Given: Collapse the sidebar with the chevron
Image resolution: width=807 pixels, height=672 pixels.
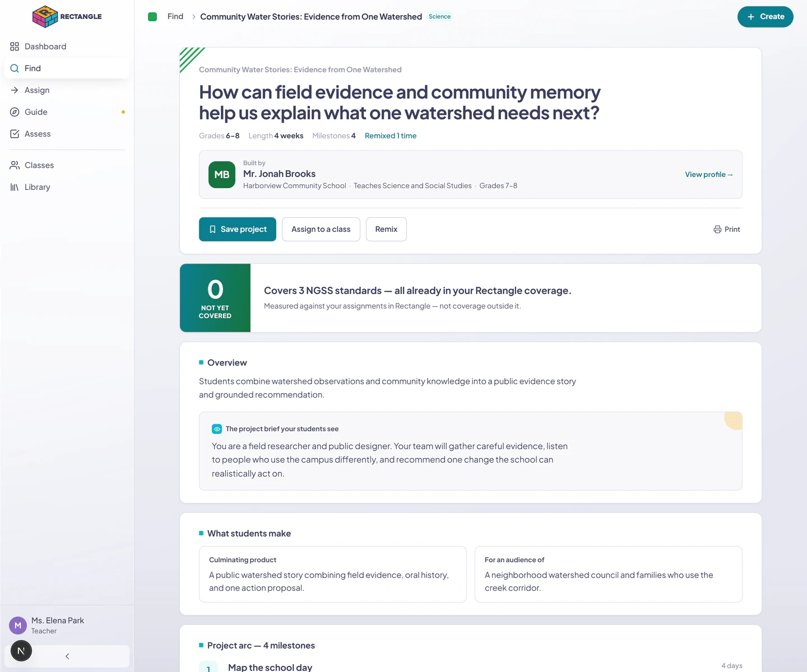Looking at the screenshot, I should (67, 656).
